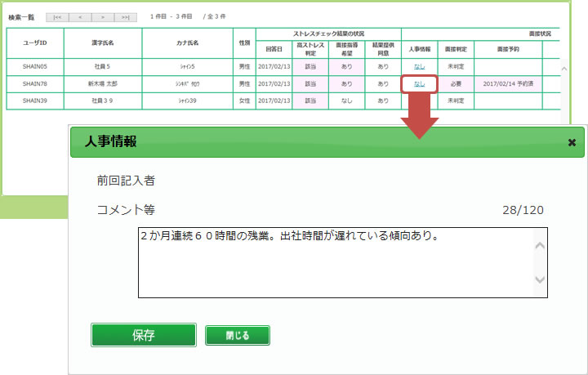Click the 閉じる button

[x=238, y=335]
